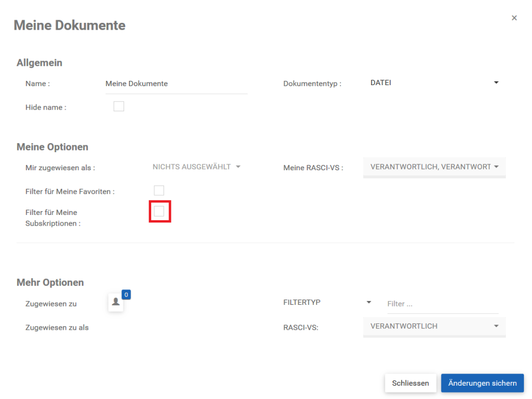Click the Mehr Optionen heading

coord(50,282)
